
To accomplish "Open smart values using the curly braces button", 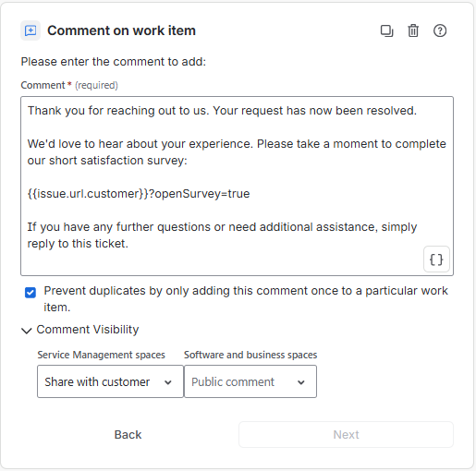I will (x=436, y=260).
